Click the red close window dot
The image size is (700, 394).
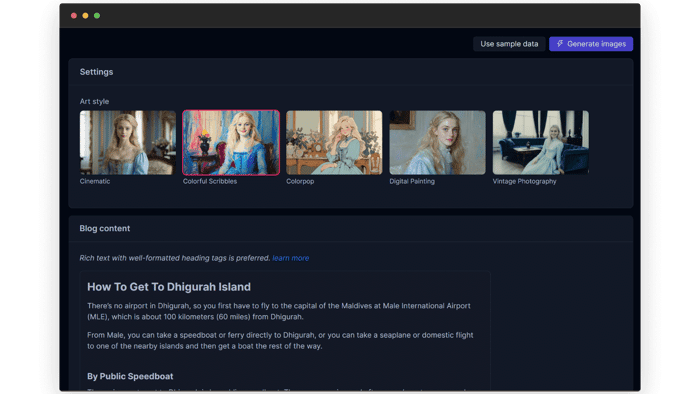[74, 16]
